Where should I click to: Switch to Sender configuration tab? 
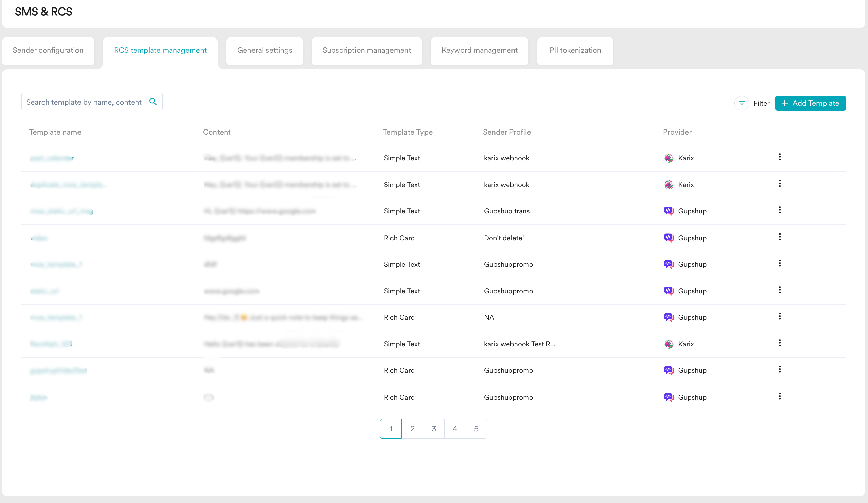click(x=48, y=50)
